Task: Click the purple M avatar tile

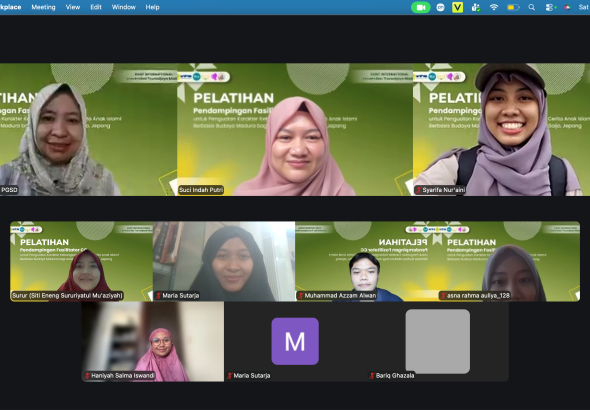Action: click(x=295, y=341)
